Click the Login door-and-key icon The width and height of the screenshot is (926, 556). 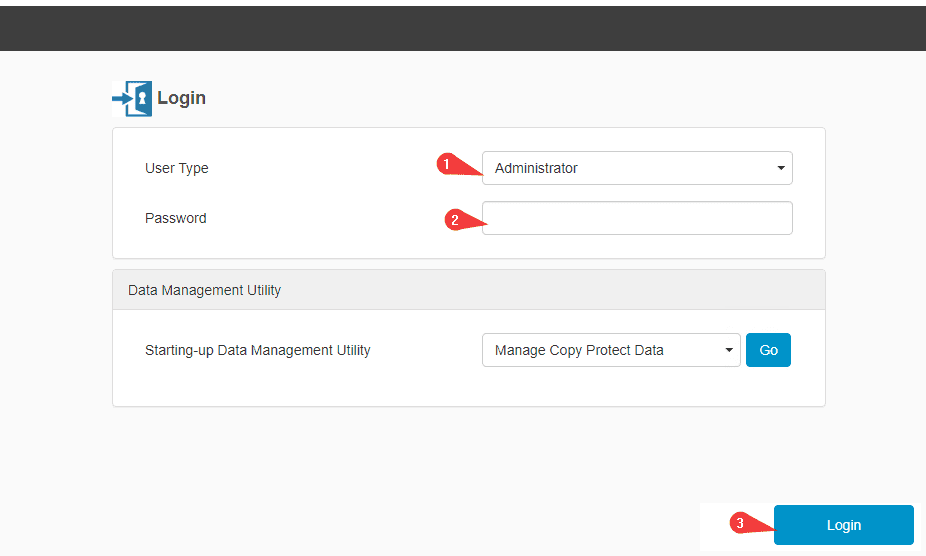tap(132, 98)
